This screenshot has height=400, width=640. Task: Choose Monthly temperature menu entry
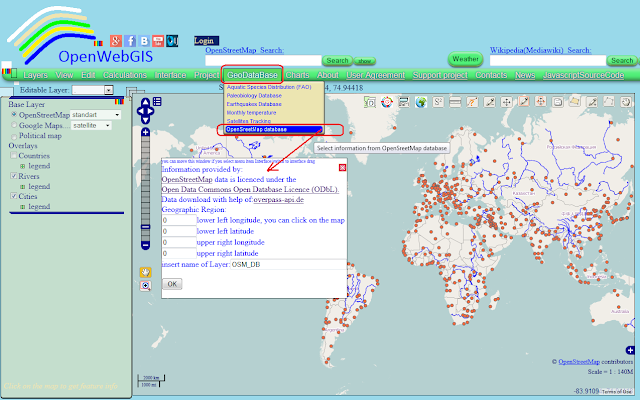pos(251,113)
